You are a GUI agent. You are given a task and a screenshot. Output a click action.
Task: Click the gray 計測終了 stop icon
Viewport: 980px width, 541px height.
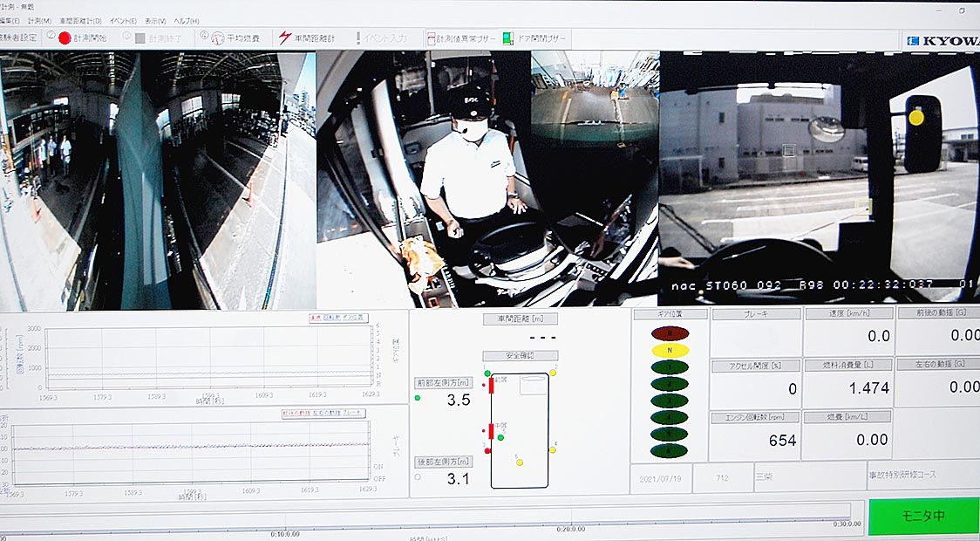[x=140, y=38]
